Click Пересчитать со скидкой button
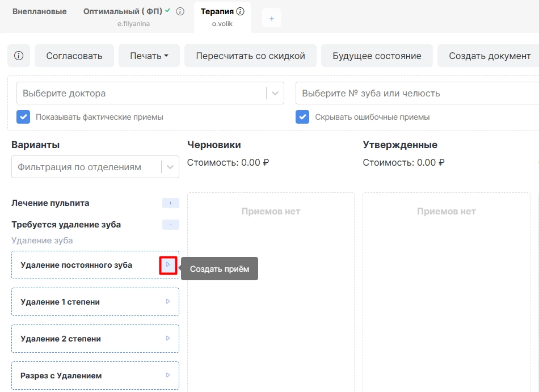 (251, 56)
